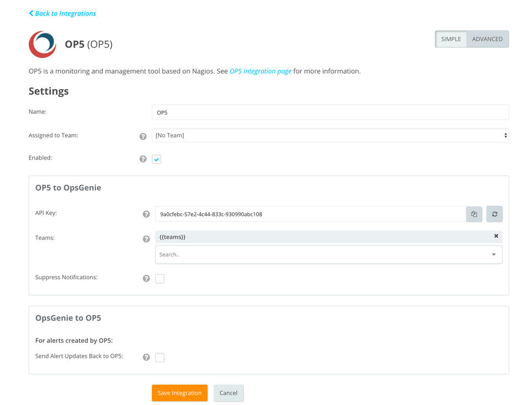
Task: Click Save Integration button
Action: click(180, 393)
